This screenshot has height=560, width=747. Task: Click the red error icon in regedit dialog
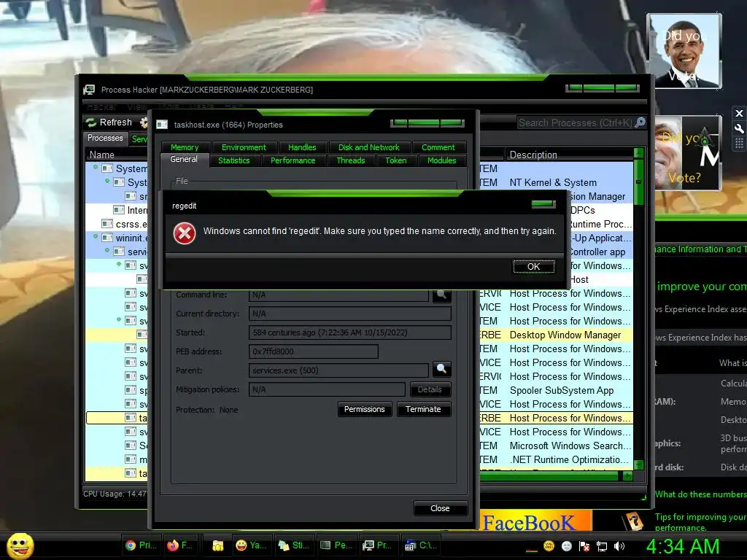tap(185, 233)
